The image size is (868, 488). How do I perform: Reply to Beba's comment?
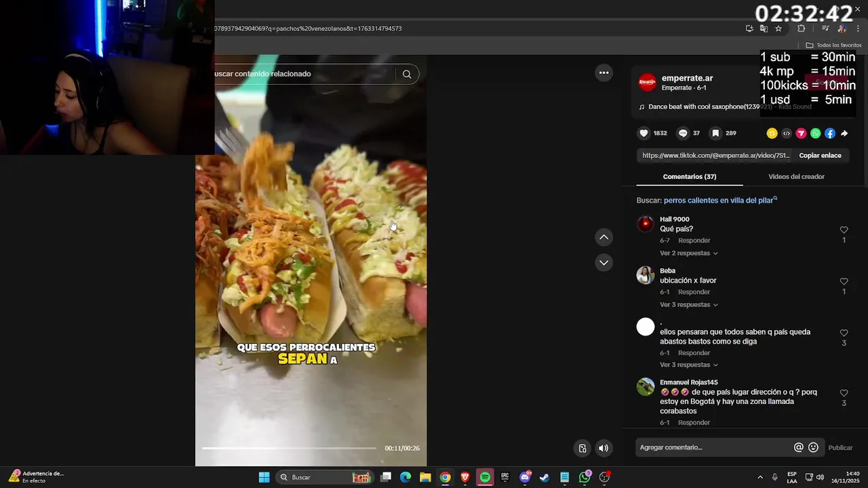pos(694,292)
